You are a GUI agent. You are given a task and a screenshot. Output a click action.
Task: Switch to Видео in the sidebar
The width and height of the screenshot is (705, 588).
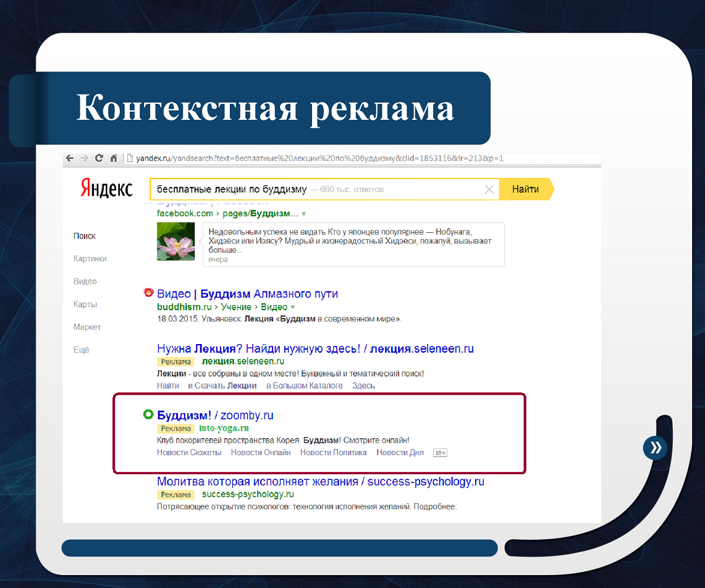(x=85, y=282)
